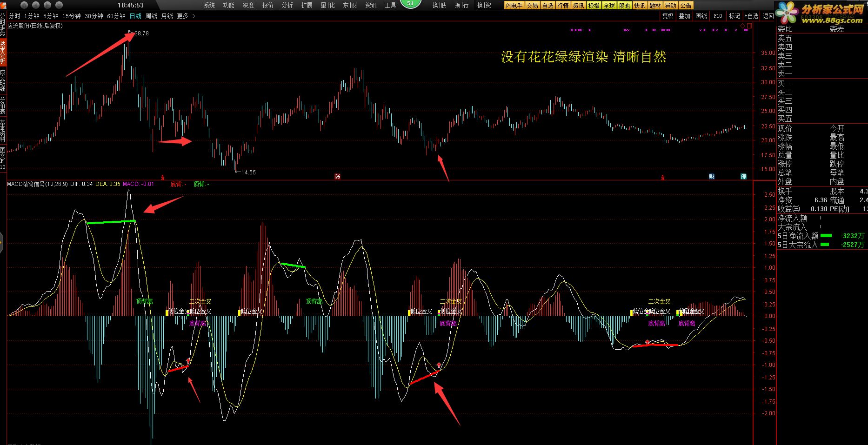Switch to 分时 chart period
Screen dimensions: 868x445
[x=14, y=16]
